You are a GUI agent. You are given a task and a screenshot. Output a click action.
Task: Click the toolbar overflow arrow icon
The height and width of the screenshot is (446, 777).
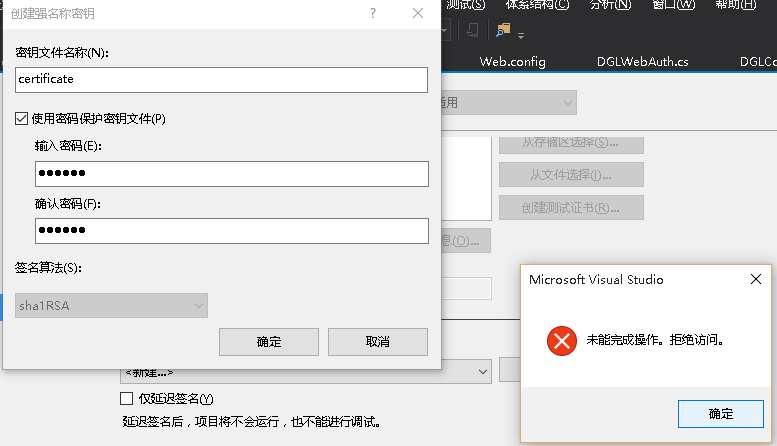tap(521, 36)
